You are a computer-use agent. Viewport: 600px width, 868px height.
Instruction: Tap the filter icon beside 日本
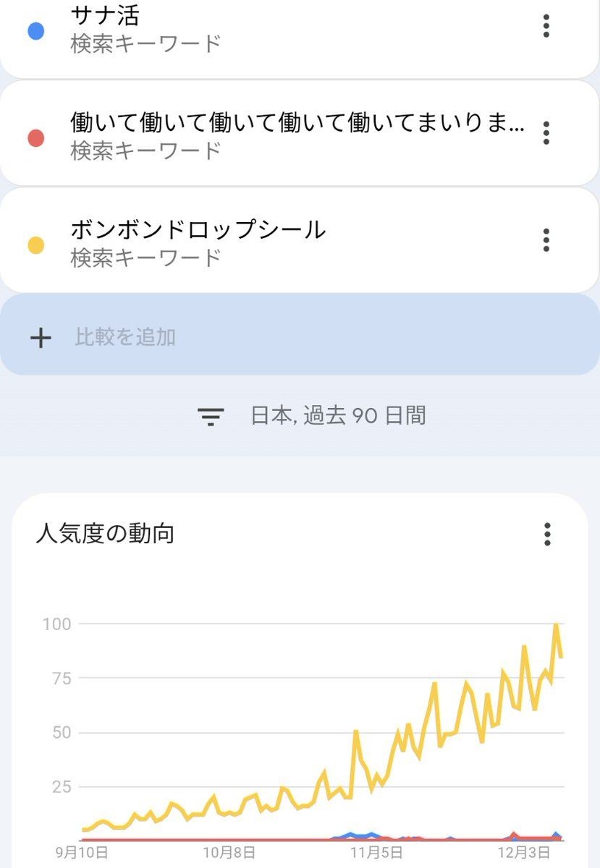[x=211, y=416]
